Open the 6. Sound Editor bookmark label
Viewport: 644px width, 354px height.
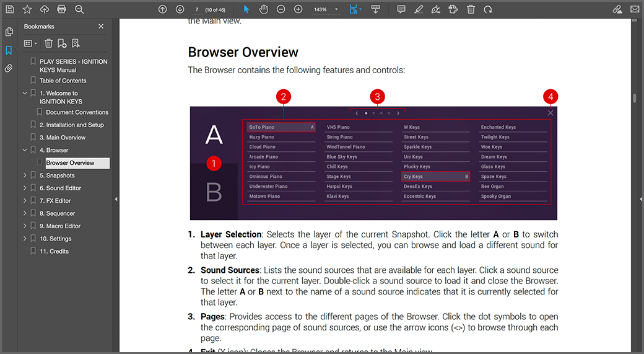click(61, 188)
